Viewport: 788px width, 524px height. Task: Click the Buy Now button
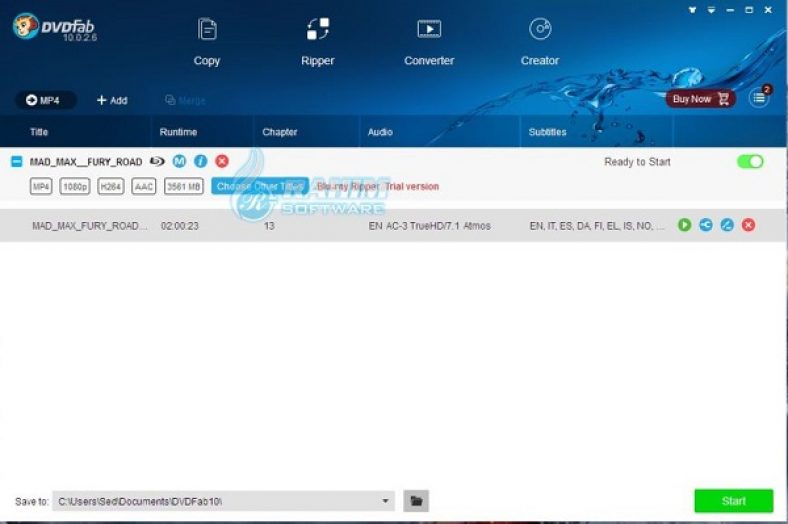[701, 99]
